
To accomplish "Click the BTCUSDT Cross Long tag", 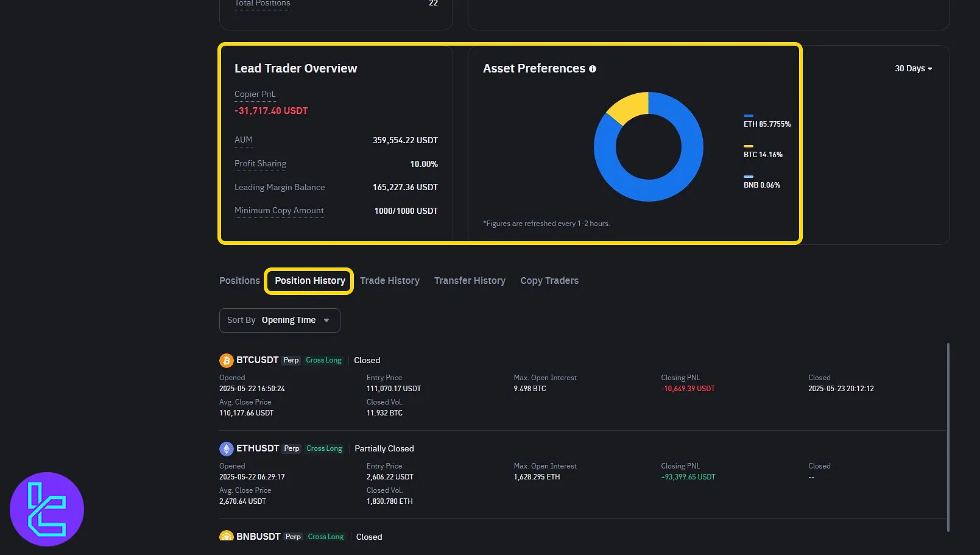I will [x=323, y=361].
